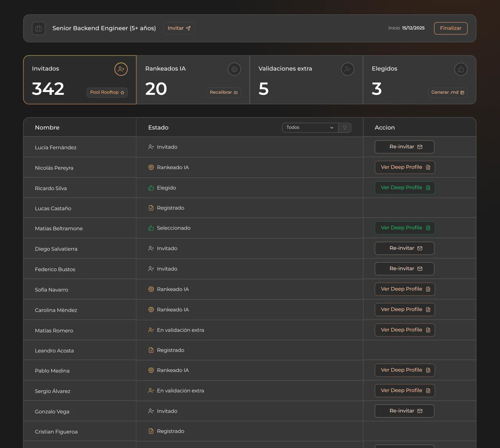Click the Nombre column header
The height and width of the screenshot is (448, 500).
tap(47, 128)
